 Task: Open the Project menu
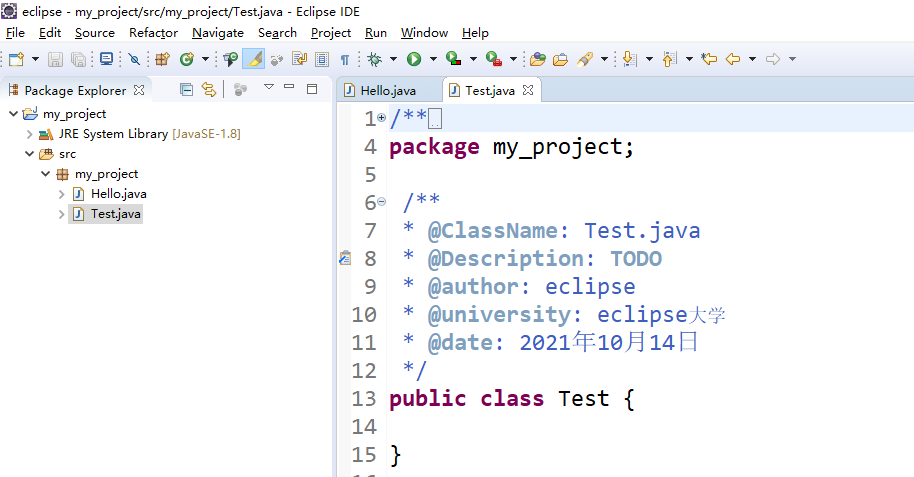(x=331, y=33)
